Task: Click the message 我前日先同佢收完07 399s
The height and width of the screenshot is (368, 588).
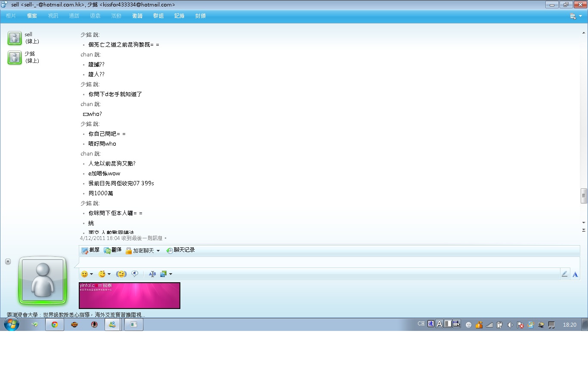Action: tap(121, 184)
